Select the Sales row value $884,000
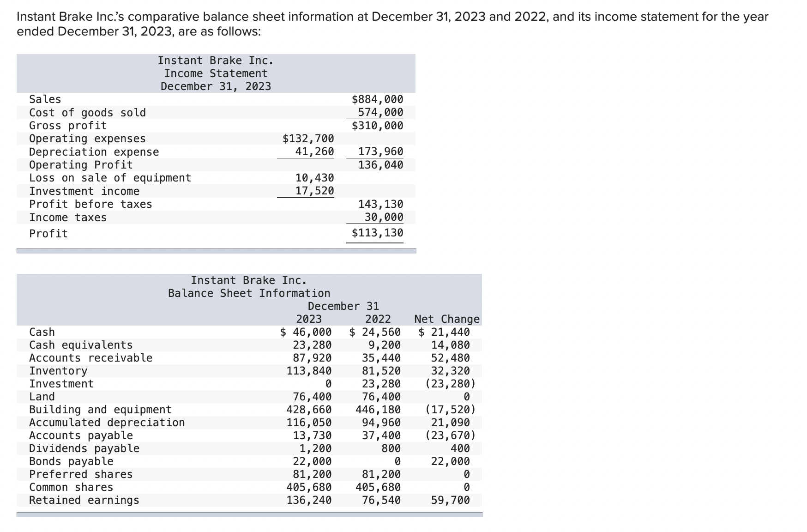807x532 pixels. click(377, 99)
